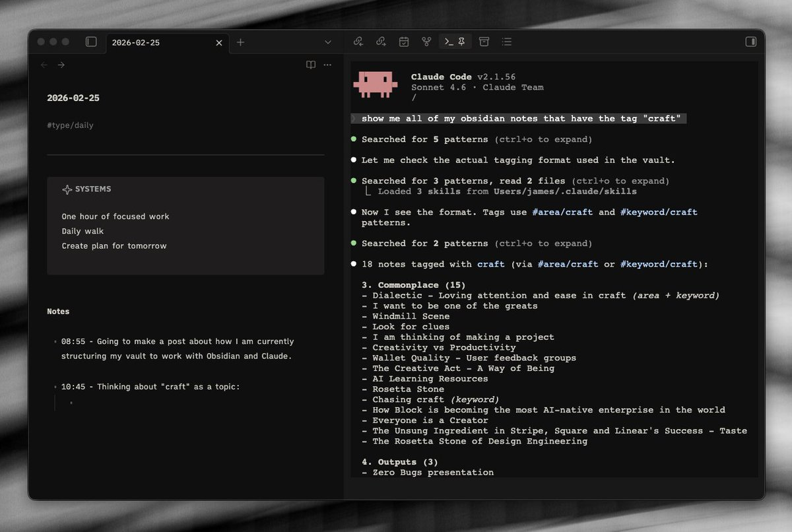
Task: Open the backlinks panel icon
Action: 358,42
